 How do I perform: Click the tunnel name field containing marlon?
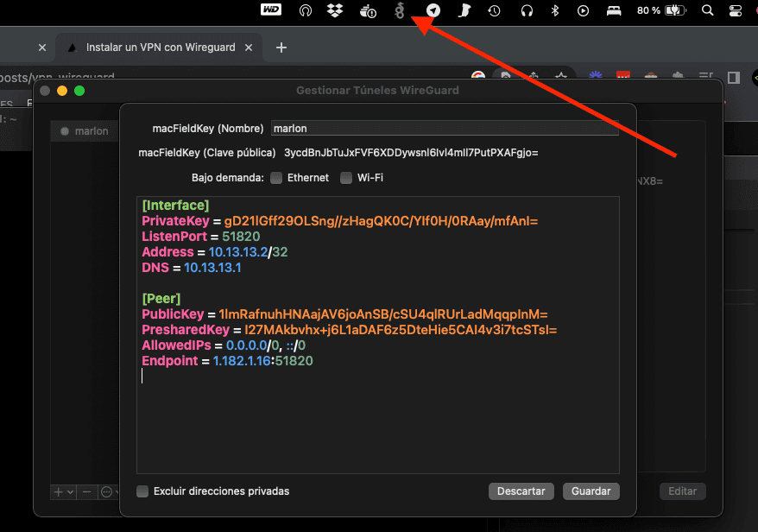pyautogui.click(x=444, y=129)
